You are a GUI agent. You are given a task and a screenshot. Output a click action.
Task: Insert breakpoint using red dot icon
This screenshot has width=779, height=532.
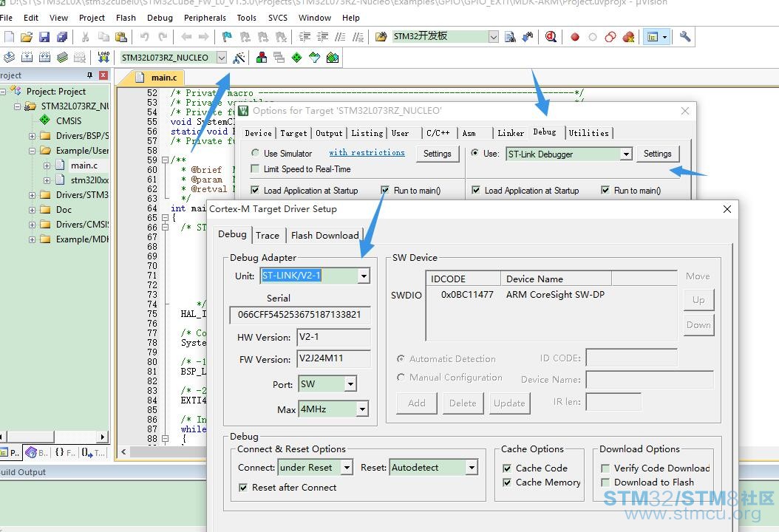[575, 37]
